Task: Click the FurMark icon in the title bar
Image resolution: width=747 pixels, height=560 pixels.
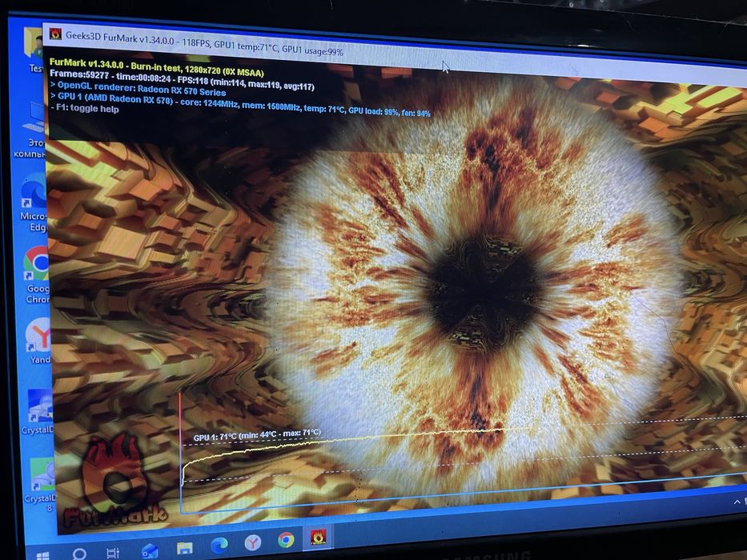Action: coord(55,34)
